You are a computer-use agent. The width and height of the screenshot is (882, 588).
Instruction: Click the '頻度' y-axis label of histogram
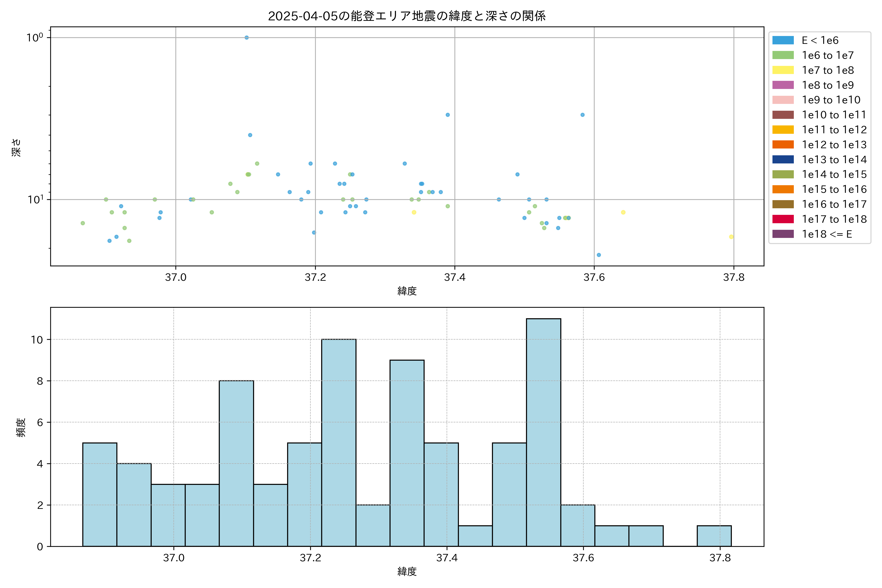[x=21, y=428]
